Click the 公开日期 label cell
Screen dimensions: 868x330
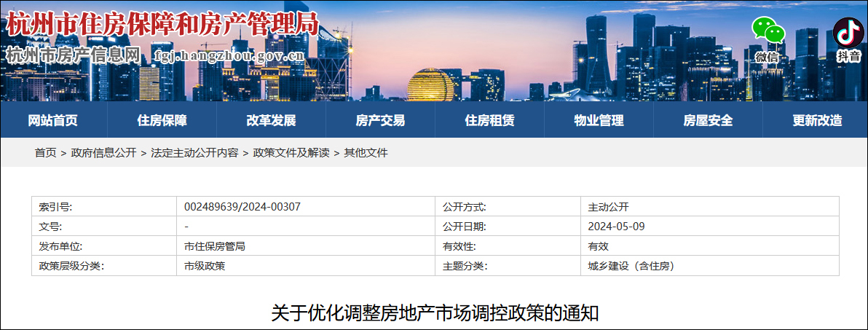[x=508, y=227]
